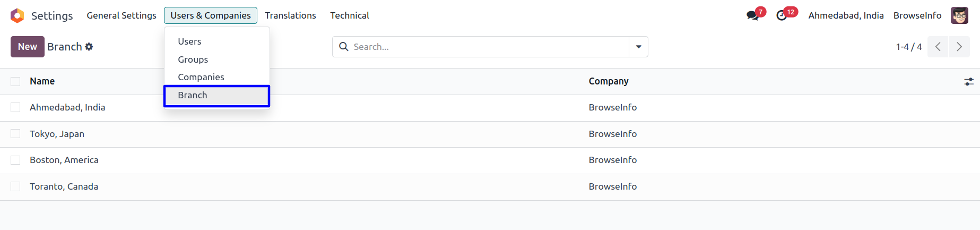Open the Odoo Settings app logo
980x230 pixels.
[x=18, y=16]
